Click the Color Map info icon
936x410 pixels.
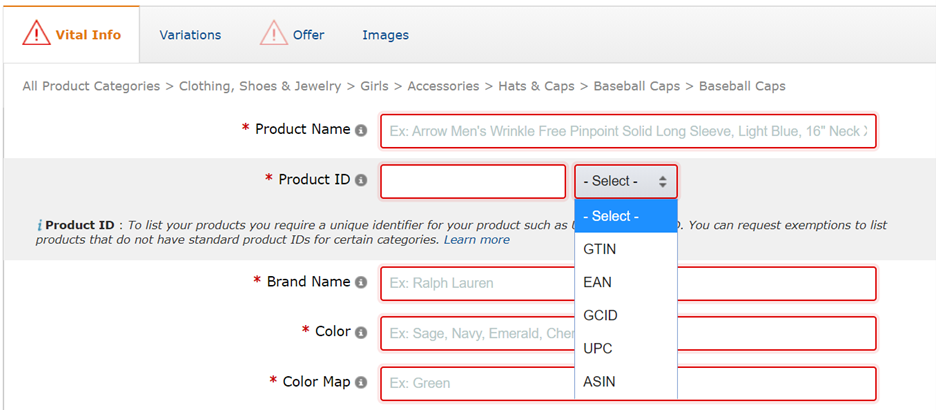(x=361, y=383)
